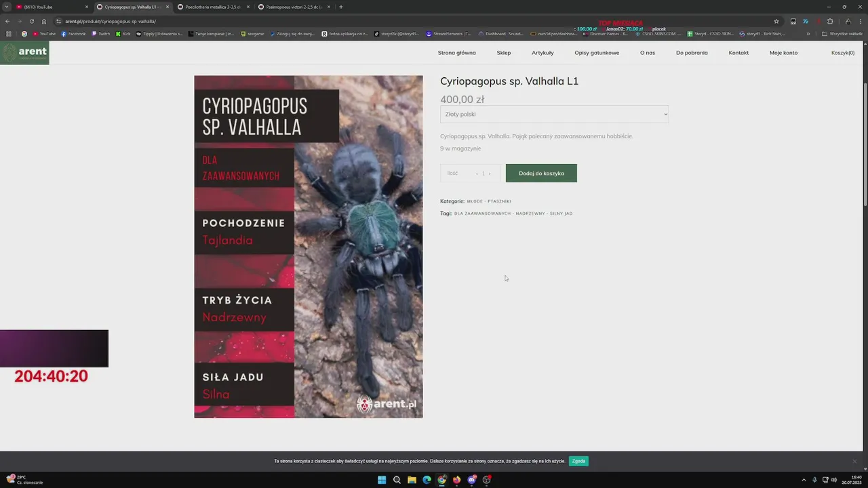The height and width of the screenshot is (488, 868).
Task: Open Opisy gatunkowe menu item
Action: point(597,53)
